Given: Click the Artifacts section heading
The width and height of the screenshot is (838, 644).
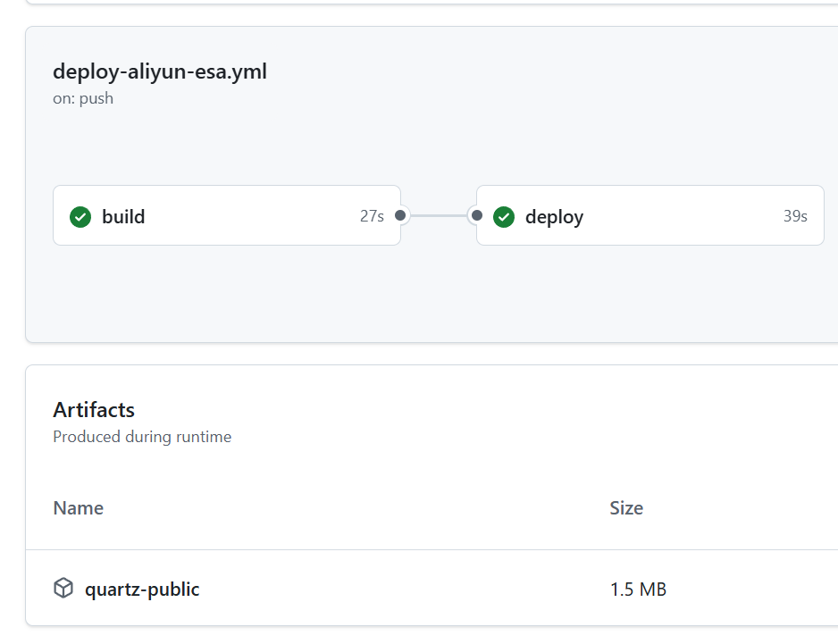Looking at the screenshot, I should coord(94,410).
